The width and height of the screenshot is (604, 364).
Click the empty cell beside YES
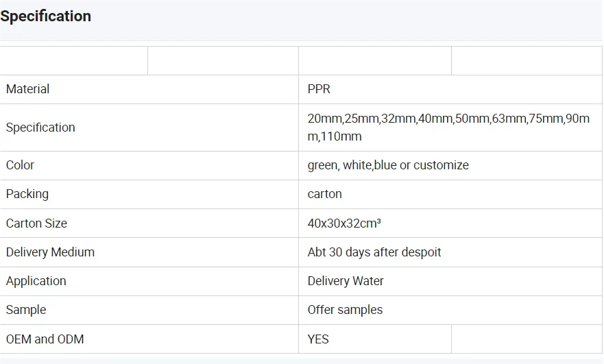tap(527, 339)
